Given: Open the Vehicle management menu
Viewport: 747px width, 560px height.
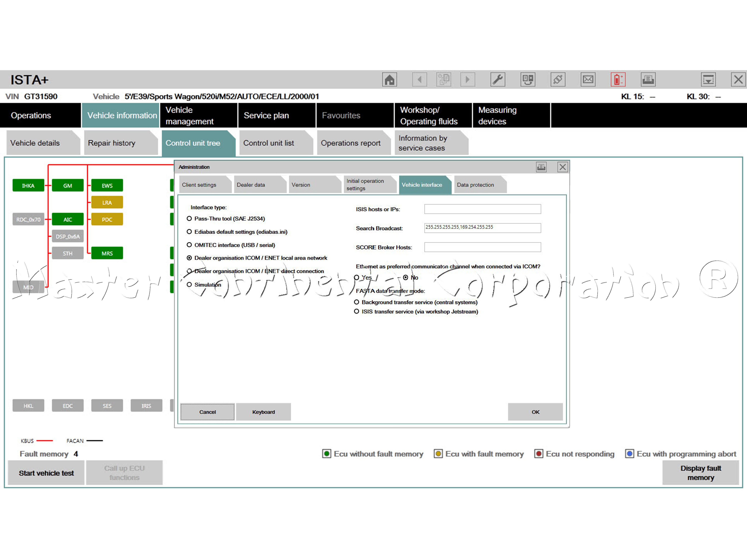Looking at the screenshot, I should (199, 115).
